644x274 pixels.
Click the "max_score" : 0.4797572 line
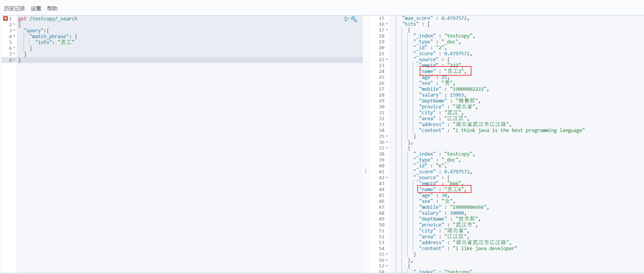point(435,18)
